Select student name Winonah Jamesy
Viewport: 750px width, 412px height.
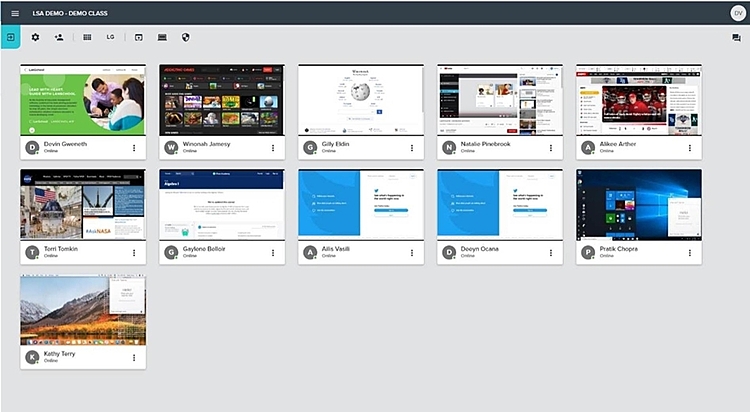click(207, 144)
